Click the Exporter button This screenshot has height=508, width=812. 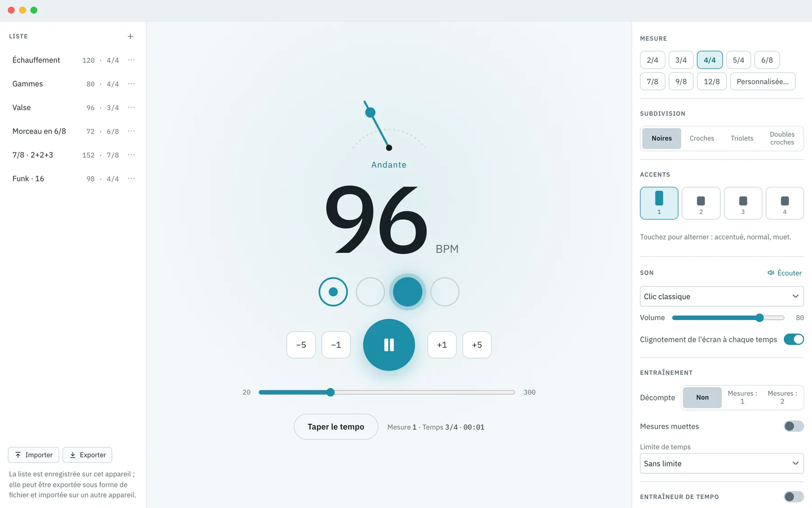coord(88,455)
